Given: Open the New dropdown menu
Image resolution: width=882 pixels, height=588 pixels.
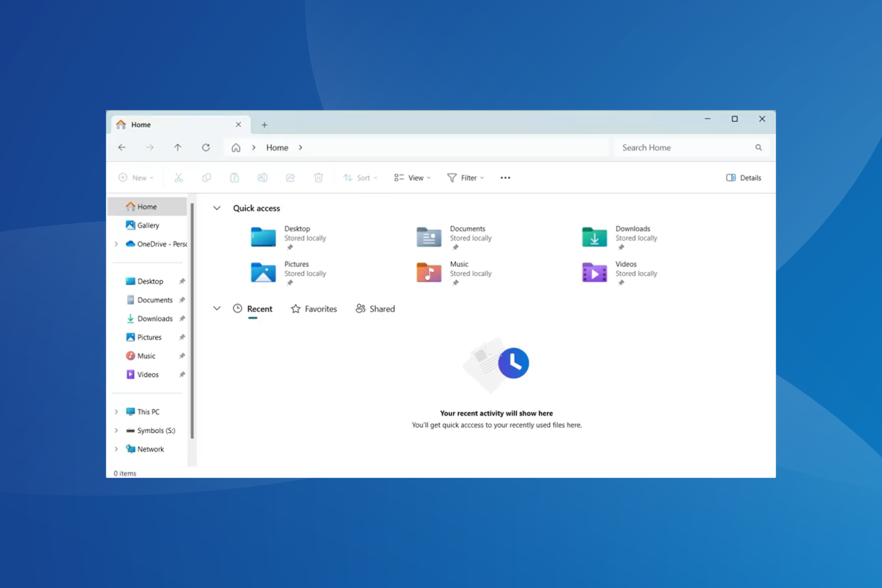Looking at the screenshot, I should pyautogui.click(x=136, y=178).
